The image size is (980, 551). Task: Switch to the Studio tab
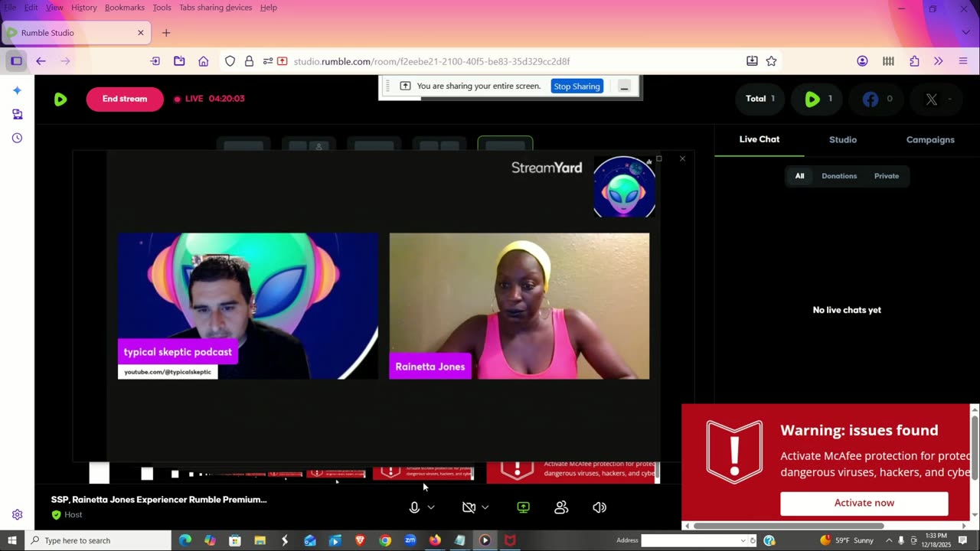point(843,139)
